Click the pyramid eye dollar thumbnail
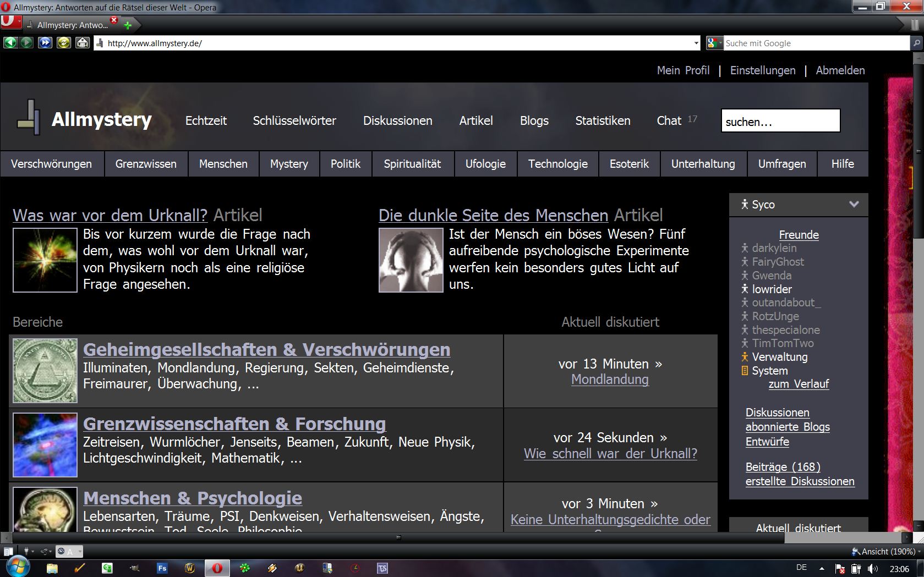924x577 pixels. tap(45, 371)
